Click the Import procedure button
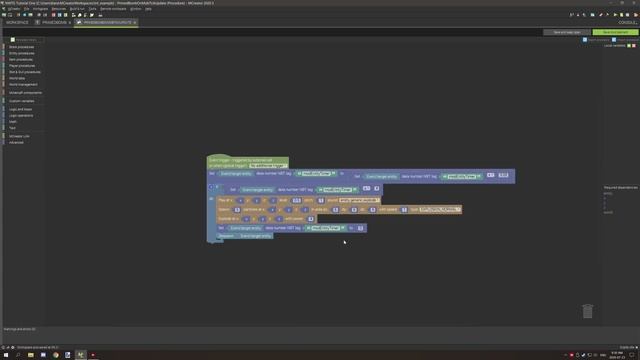Viewport: 640px width, 360px height. (625, 40)
